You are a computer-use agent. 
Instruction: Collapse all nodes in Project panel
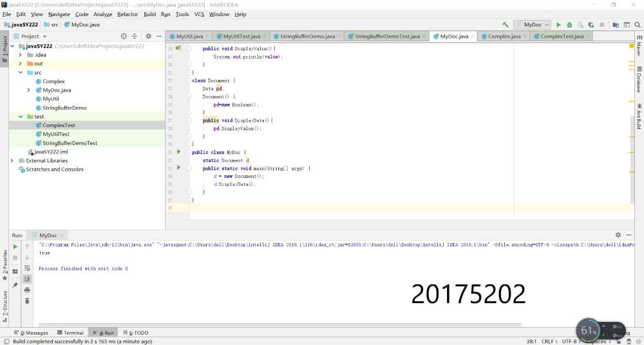click(x=135, y=36)
